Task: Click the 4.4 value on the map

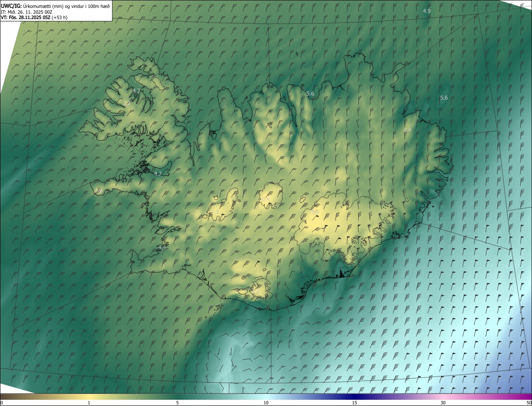Action: pyautogui.click(x=162, y=247)
